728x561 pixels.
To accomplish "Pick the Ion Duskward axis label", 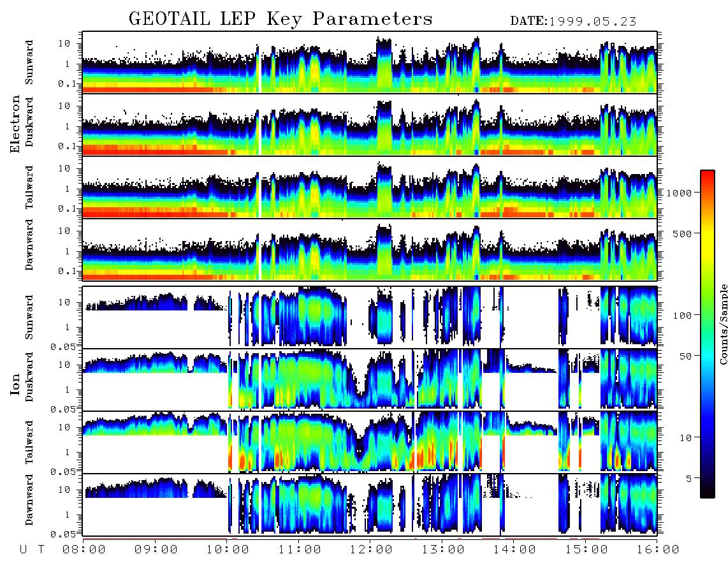I will click(29, 377).
